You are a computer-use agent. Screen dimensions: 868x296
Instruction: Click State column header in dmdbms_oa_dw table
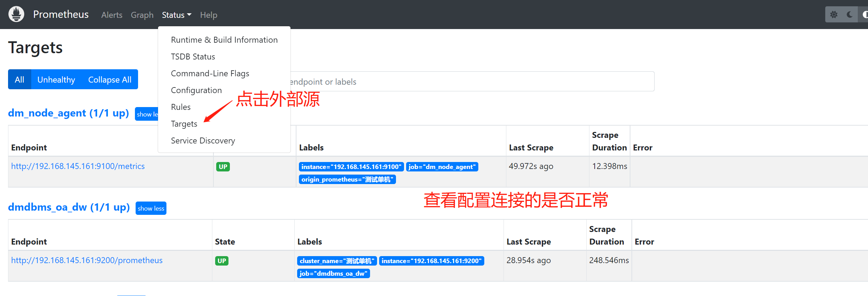pyautogui.click(x=225, y=242)
